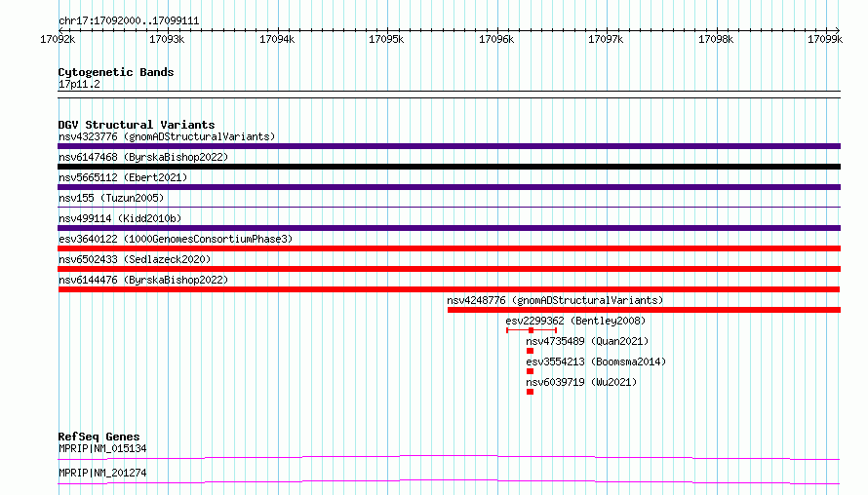
Task: Select the nsv4323776 (gnomADStructuralVariants) label
Action: pos(167,136)
